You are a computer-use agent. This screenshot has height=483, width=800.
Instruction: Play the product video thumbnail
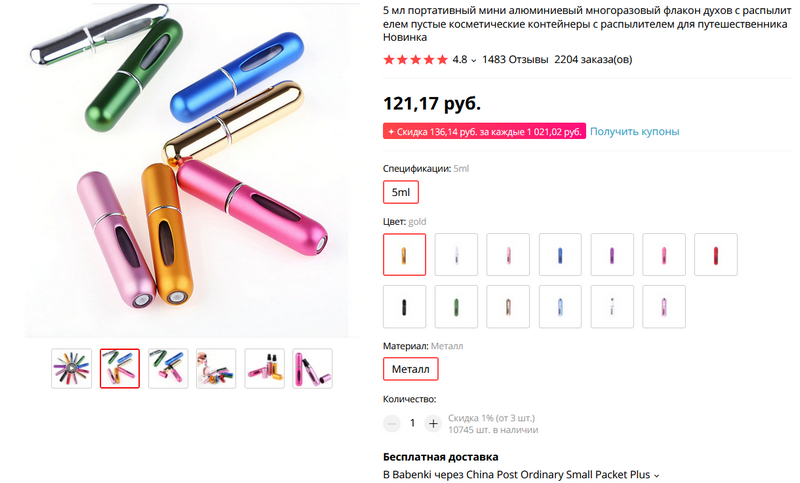(71, 368)
